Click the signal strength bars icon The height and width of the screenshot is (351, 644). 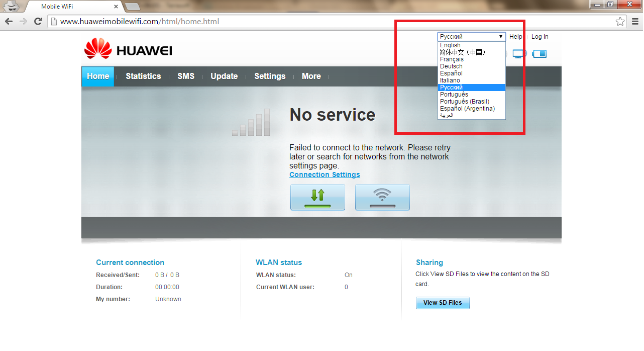pyautogui.click(x=251, y=122)
